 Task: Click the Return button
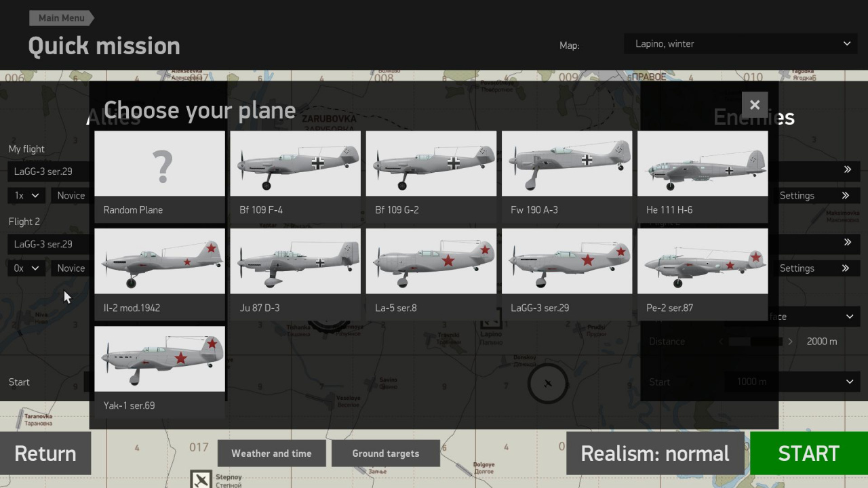(x=45, y=453)
